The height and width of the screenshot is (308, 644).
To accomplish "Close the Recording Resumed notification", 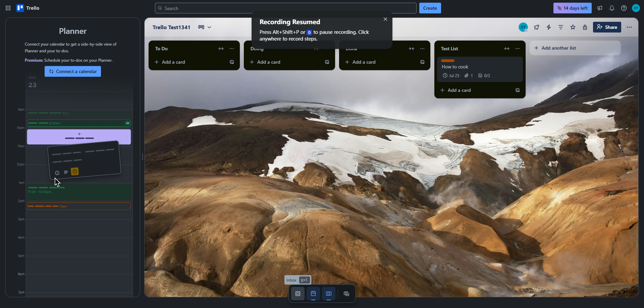I will pos(385,19).
